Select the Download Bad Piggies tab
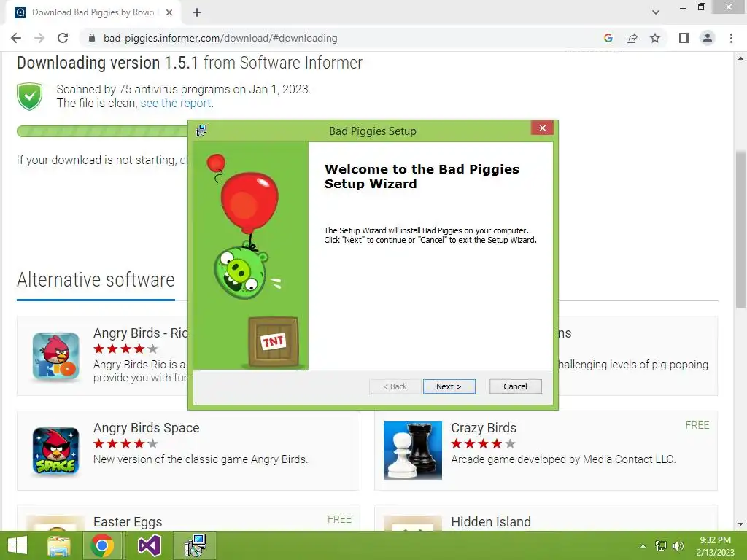747x560 pixels. 93,12
